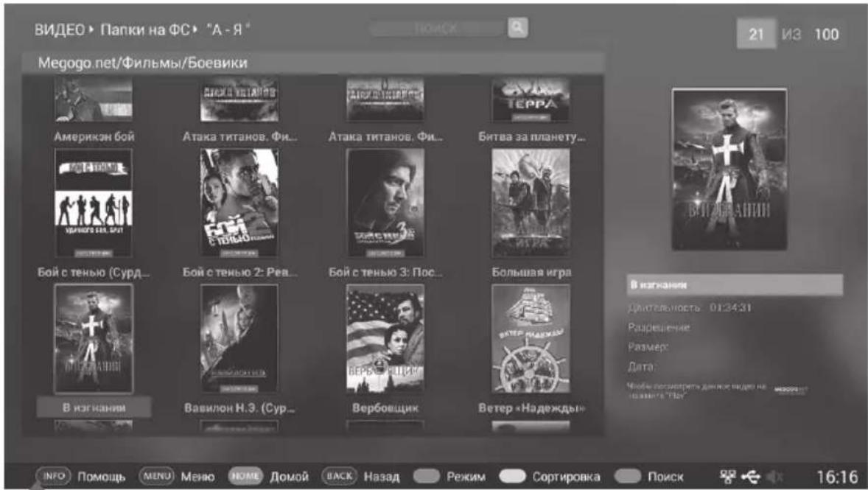The width and height of the screenshot is (868, 490).
Task: Click the Америкэн бой title text
Action: 94,136
